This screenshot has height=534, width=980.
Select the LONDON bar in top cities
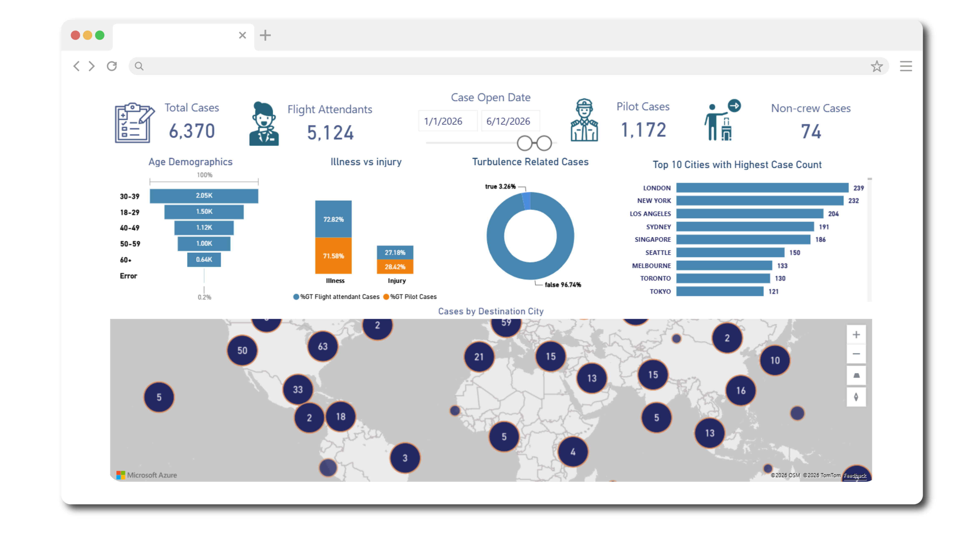tap(762, 188)
